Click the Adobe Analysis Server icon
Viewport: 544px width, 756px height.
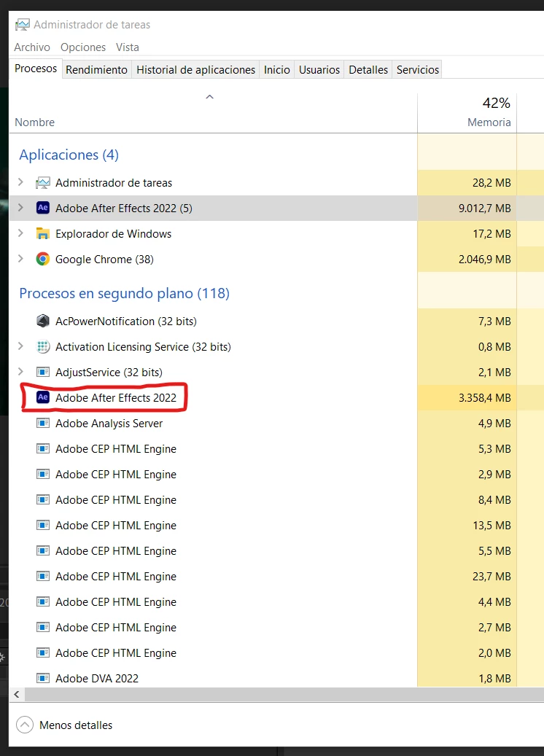[43, 424]
